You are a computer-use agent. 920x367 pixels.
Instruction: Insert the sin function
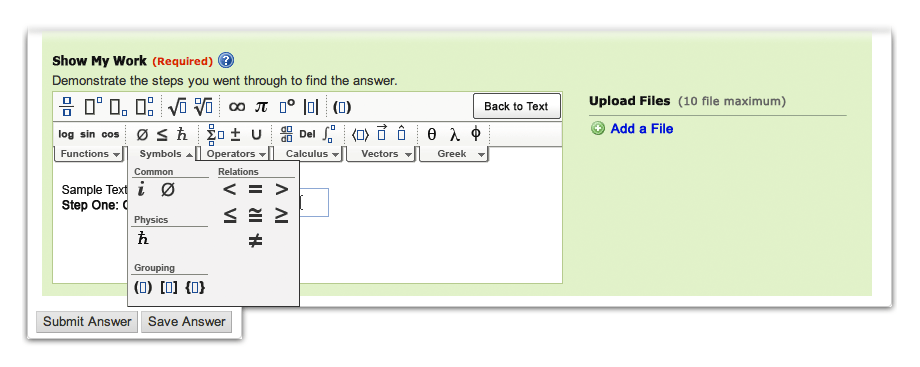[87, 134]
